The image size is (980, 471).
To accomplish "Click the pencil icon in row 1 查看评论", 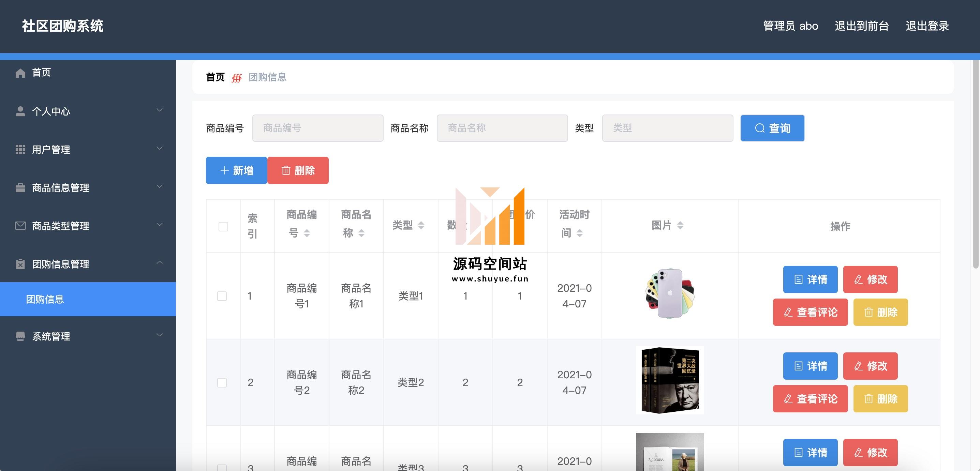I will click(788, 313).
